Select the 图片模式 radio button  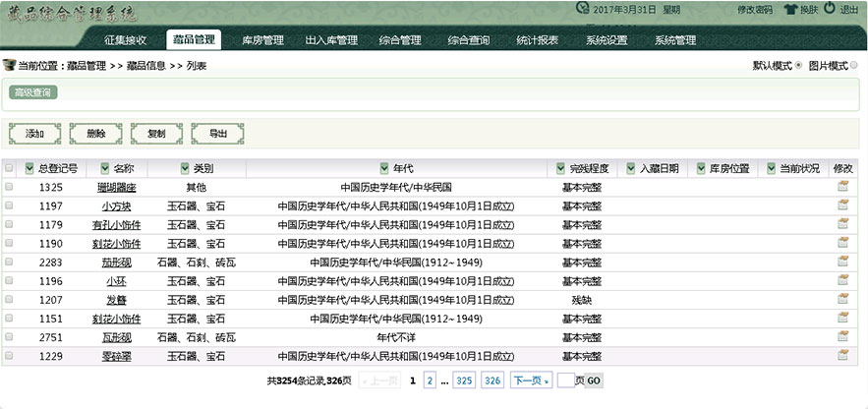(853, 66)
